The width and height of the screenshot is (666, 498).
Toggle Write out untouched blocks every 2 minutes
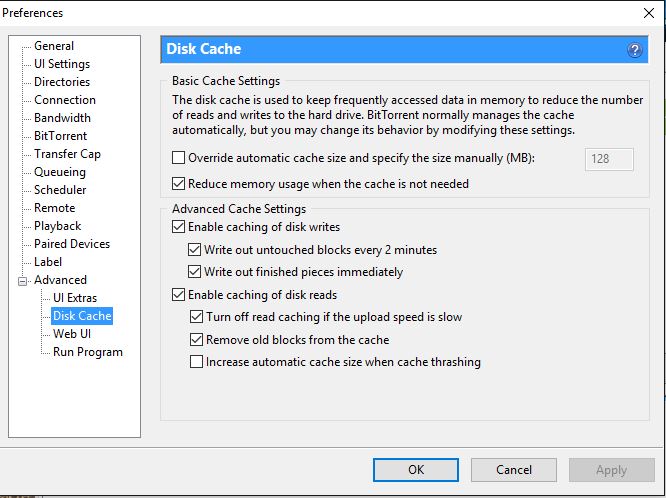196,250
